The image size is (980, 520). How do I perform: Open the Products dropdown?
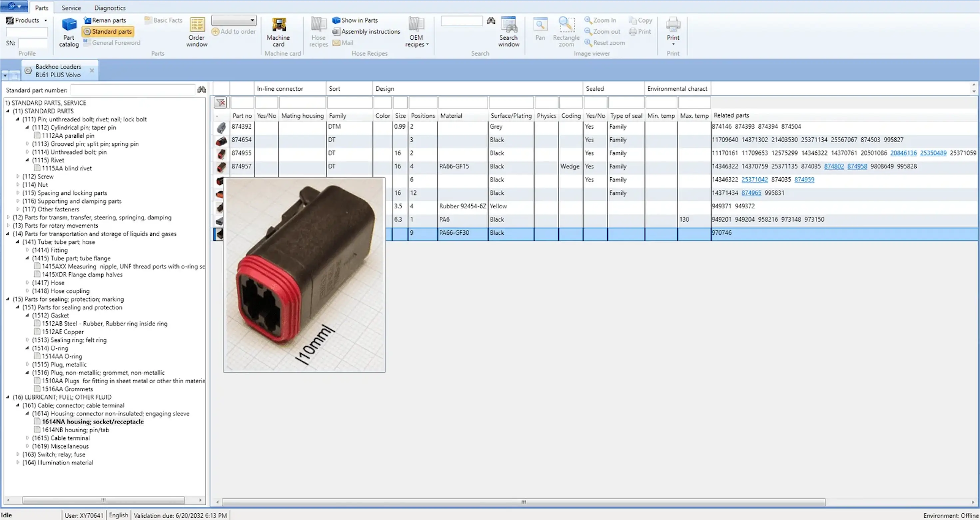[27, 20]
